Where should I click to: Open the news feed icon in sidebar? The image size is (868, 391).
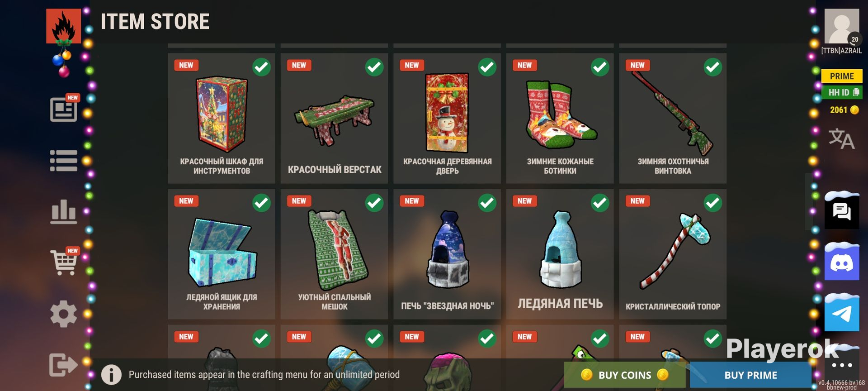(x=63, y=110)
